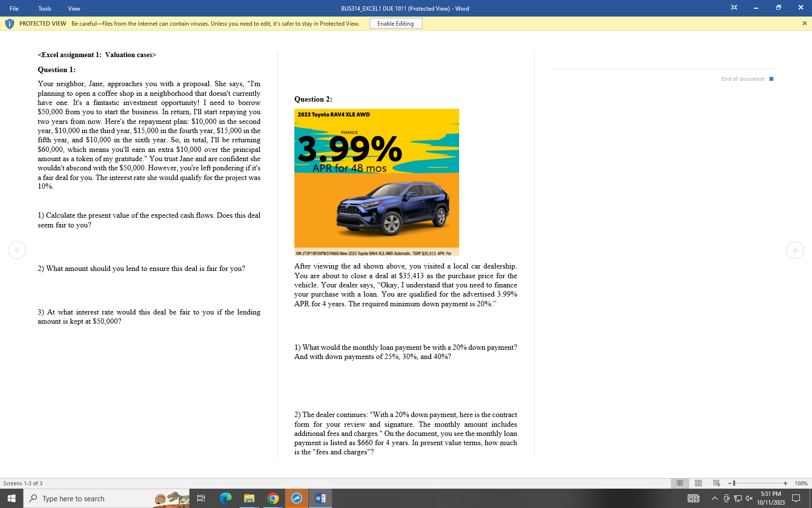Minimize the Word window
The width and height of the screenshot is (812, 508).
pos(756,7)
